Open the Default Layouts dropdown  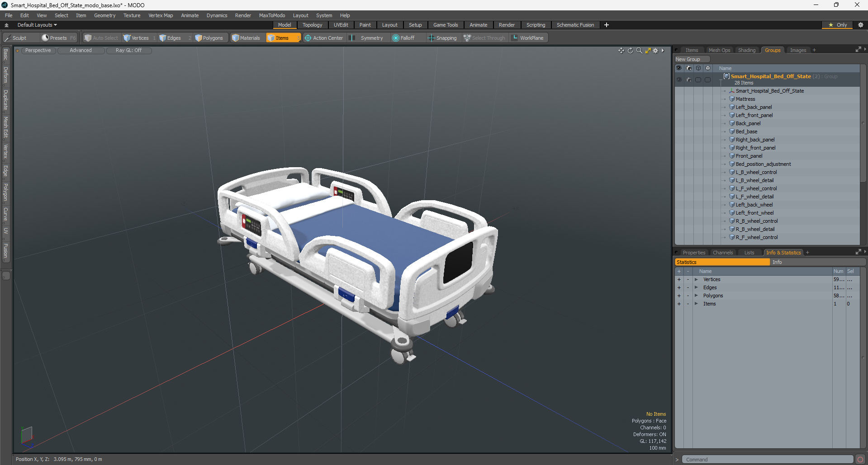click(37, 25)
